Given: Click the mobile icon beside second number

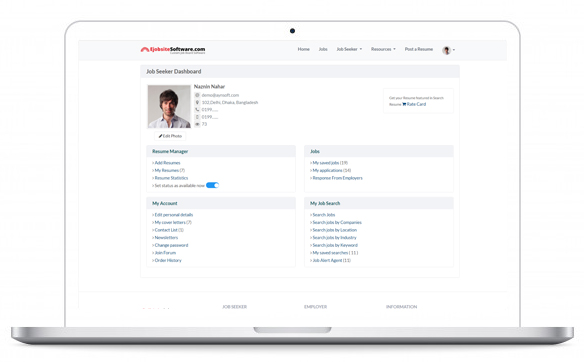Looking at the screenshot, I should click(x=197, y=117).
